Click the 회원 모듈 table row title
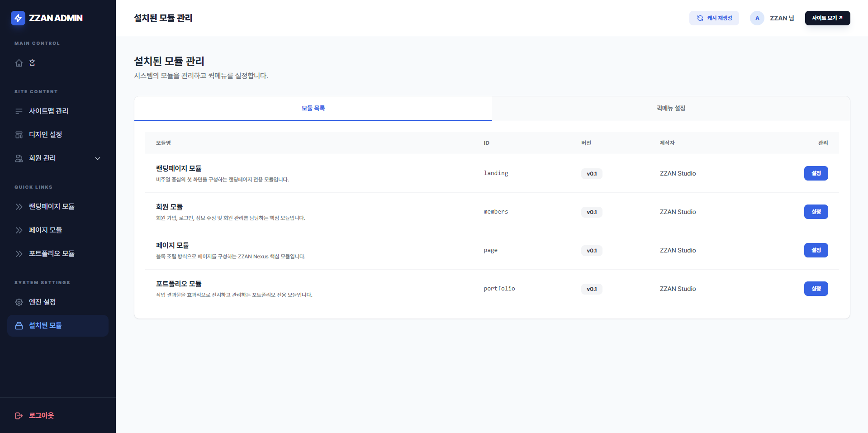Image resolution: width=868 pixels, height=433 pixels. [169, 207]
